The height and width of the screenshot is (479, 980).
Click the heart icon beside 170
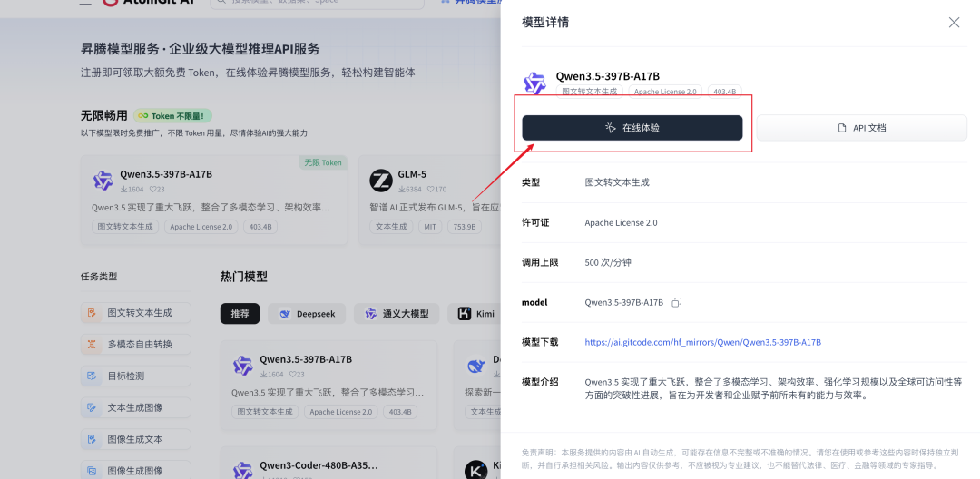[430, 190]
